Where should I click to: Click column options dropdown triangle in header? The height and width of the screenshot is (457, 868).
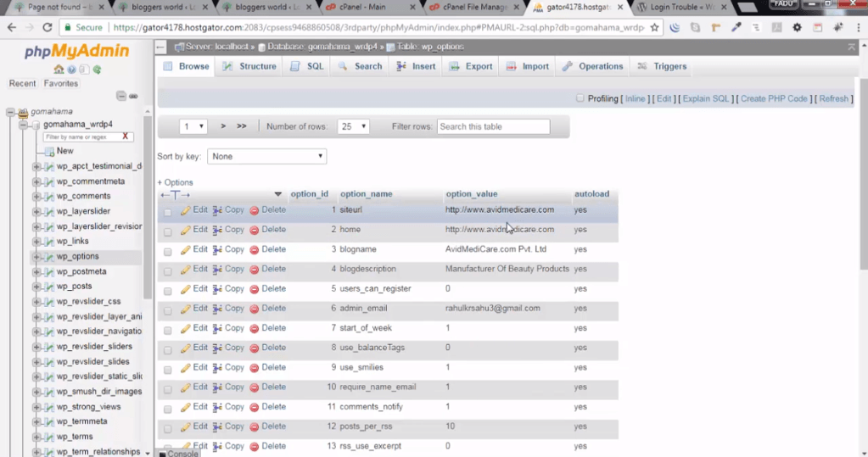278,194
